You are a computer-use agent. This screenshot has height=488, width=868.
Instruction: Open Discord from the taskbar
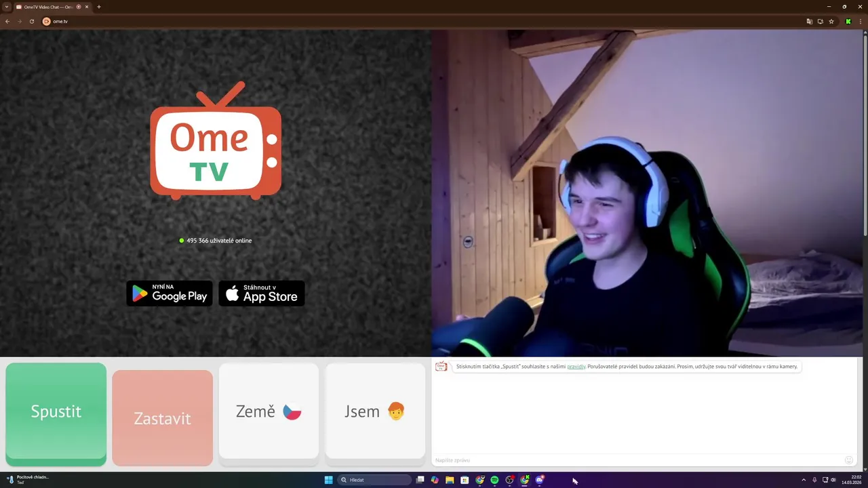click(540, 480)
